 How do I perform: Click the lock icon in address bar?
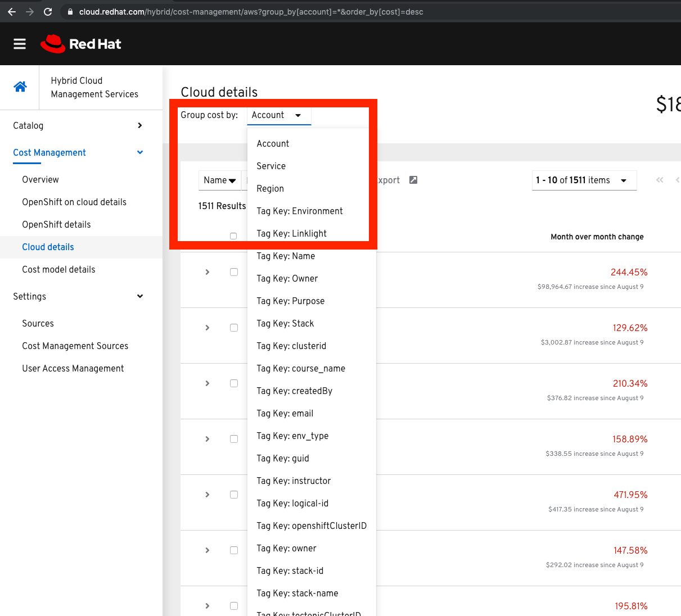tap(70, 12)
